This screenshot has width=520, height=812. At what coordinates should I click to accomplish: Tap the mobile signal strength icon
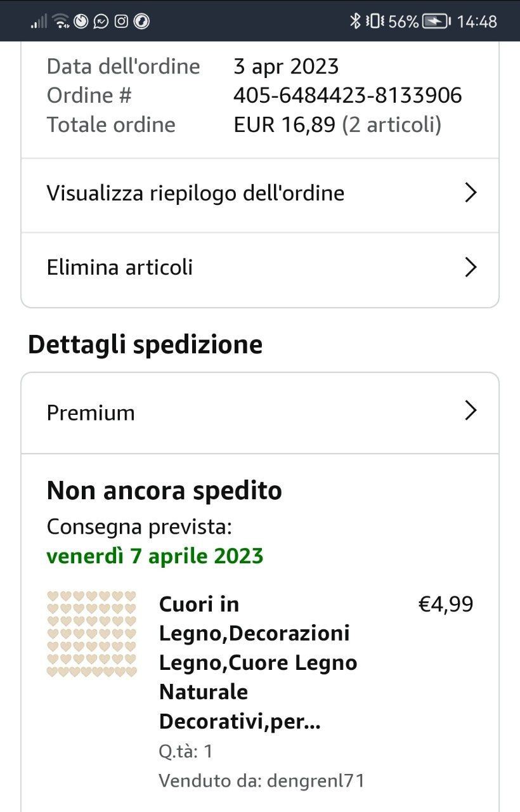(x=39, y=22)
